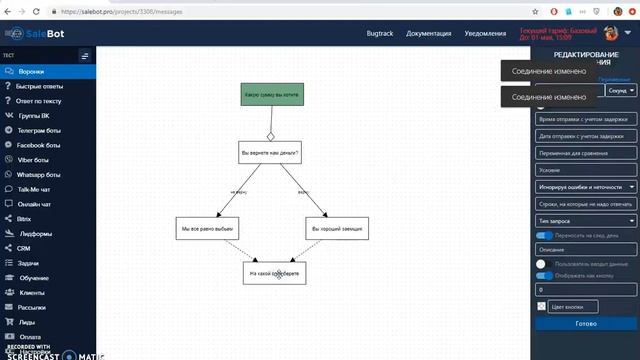Click the Facebook боты icon
Screen dimensions: 640x360
[x=8, y=145]
